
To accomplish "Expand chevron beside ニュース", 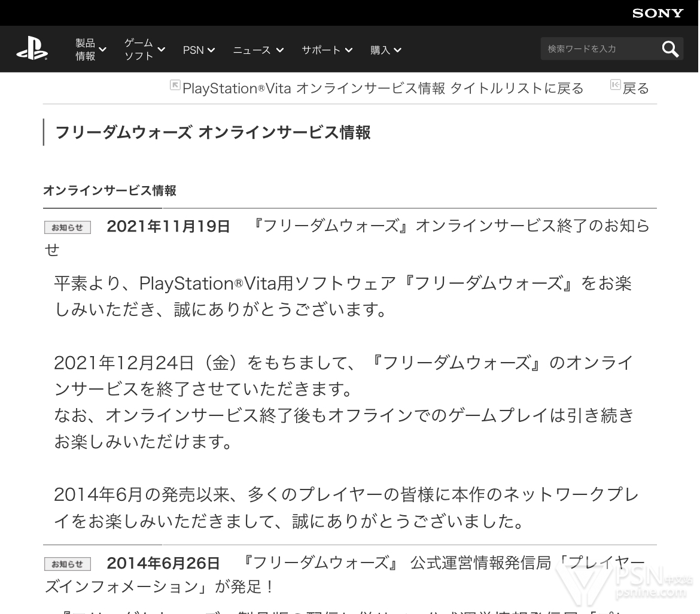I will click(280, 50).
